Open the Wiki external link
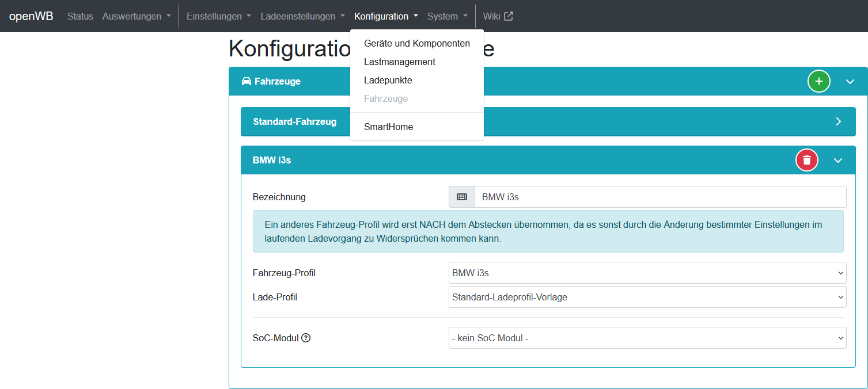The image size is (868, 389). pos(498,16)
